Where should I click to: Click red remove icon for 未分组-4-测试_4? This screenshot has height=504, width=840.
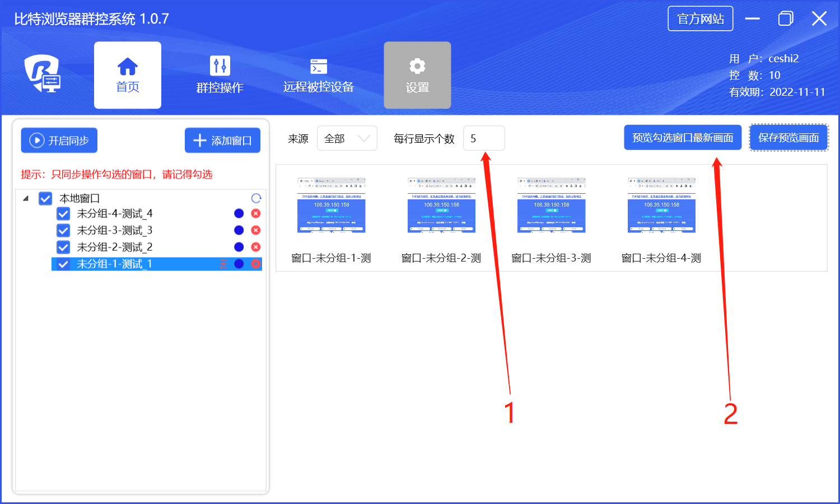point(256,213)
